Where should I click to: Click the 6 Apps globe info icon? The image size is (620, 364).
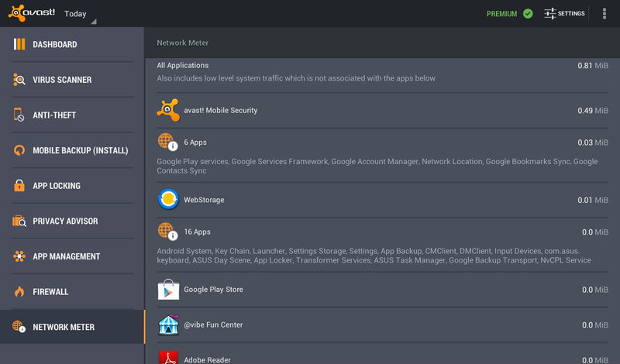click(167, 142)
